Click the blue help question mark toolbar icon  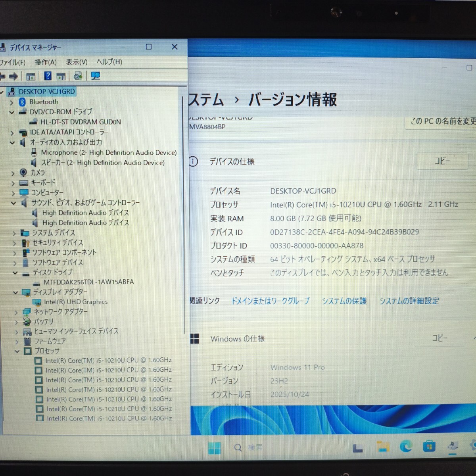coord(48,76)
